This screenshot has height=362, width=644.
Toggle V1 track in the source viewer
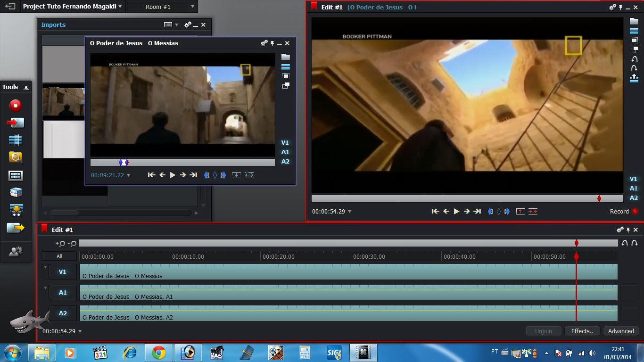[285, 142]
